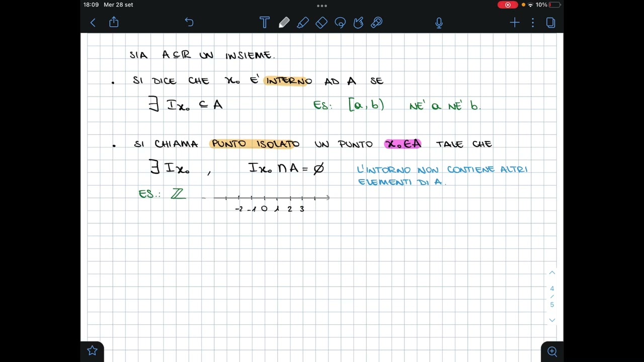Tap the number line drawing
Image resolution: width=644 pixels, height=362 pixels.
point(272,202)
